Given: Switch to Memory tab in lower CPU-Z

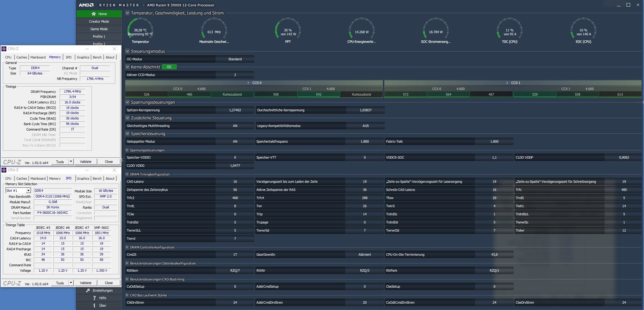Looking at the screenshot, I should point(55,179).
